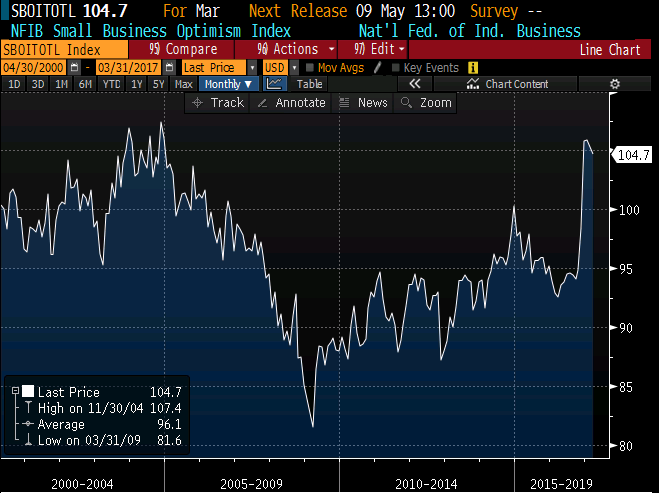This screenshot has width=659, height=493.
Task: Click the High on 11/30/04 legend row
Action: (x=103, y=408)
